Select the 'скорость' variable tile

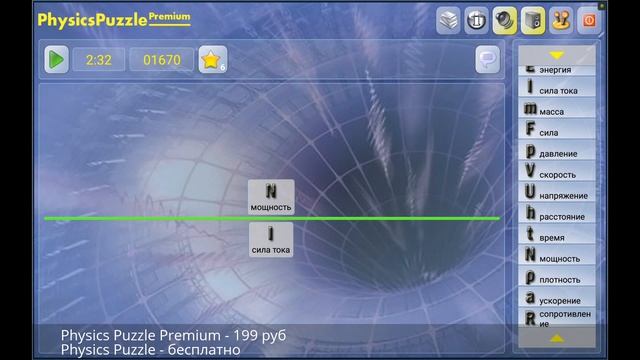(x=557, y=171)
